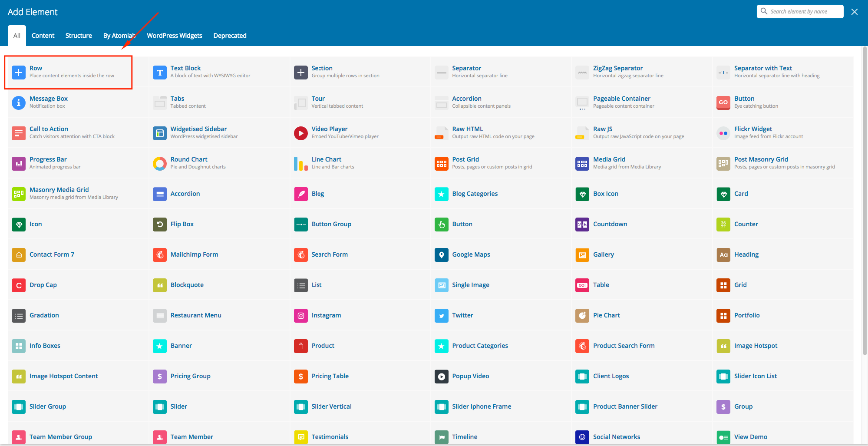Viewport: 868px width, 446px height.
Task: Choose the Google Maps pin icon
Action: [442, 254]
